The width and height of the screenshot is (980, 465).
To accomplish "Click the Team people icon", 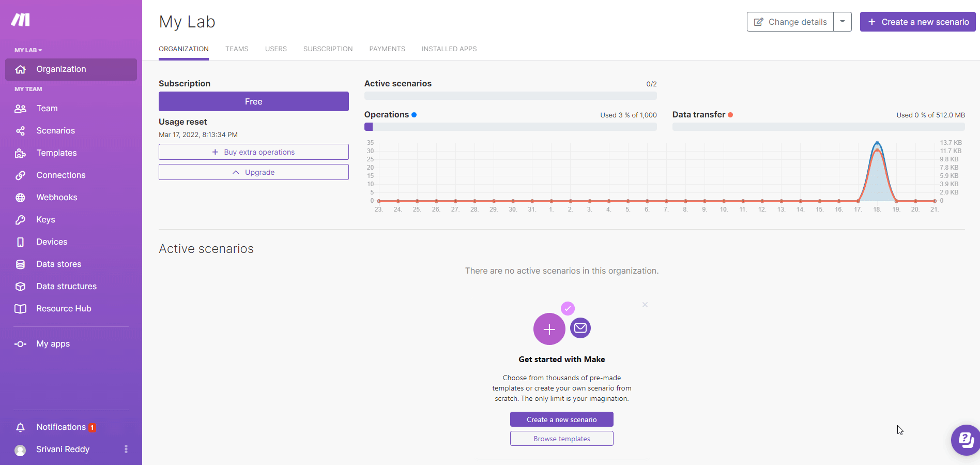I will [x=21, y=109].
